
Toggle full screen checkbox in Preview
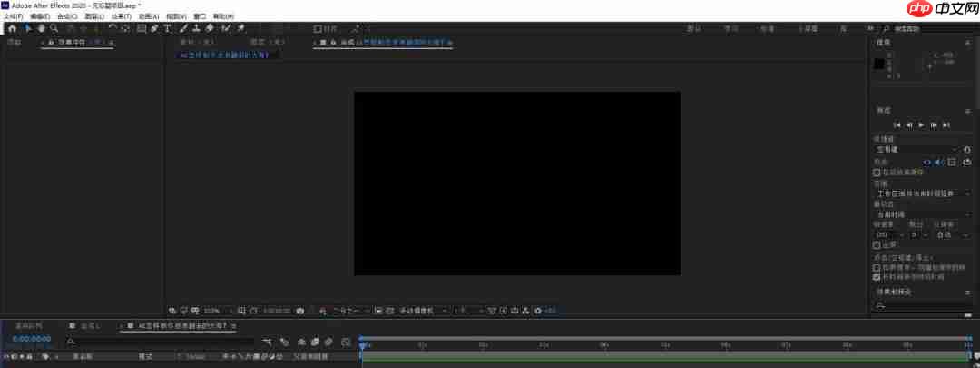(x=877, y=245)
